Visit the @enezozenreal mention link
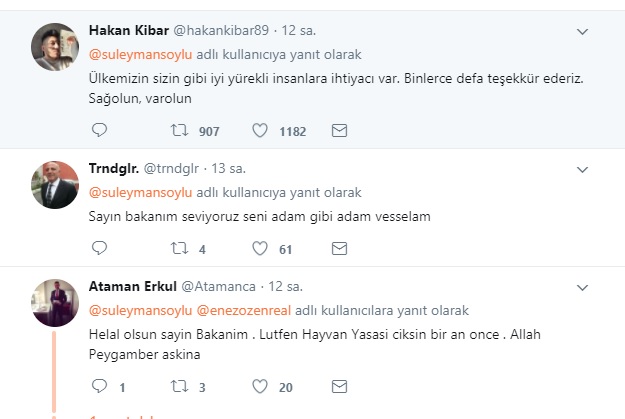 click(243, 311)
